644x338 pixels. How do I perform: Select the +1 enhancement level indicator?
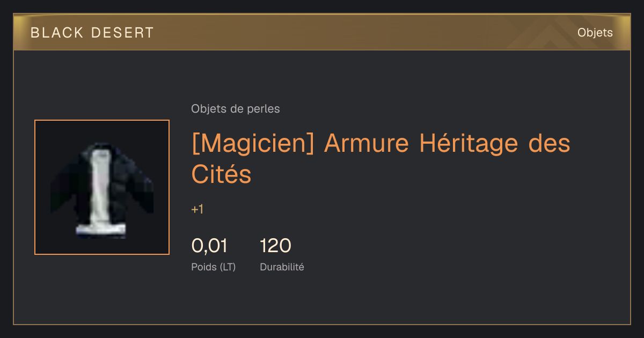[197, 209]
